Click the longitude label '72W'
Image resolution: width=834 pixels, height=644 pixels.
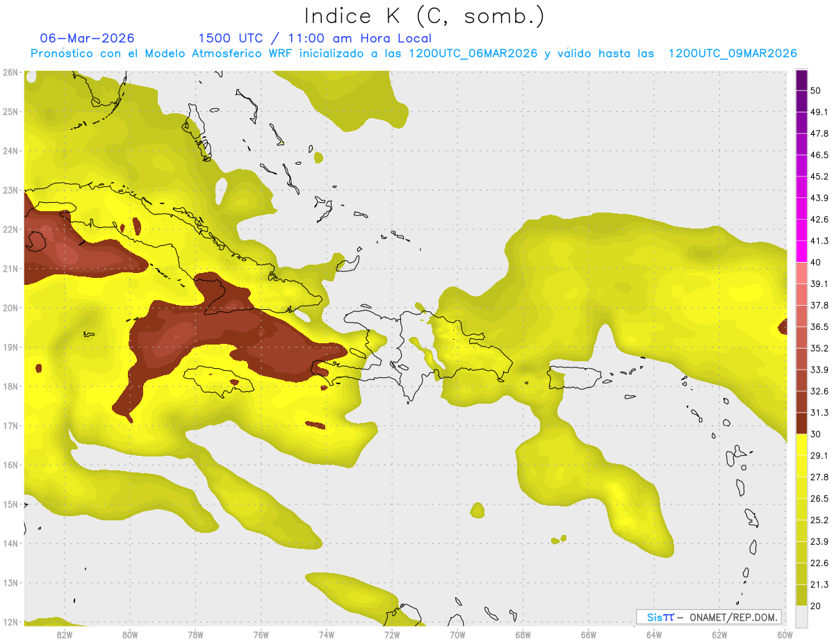[x=392, y=634]
